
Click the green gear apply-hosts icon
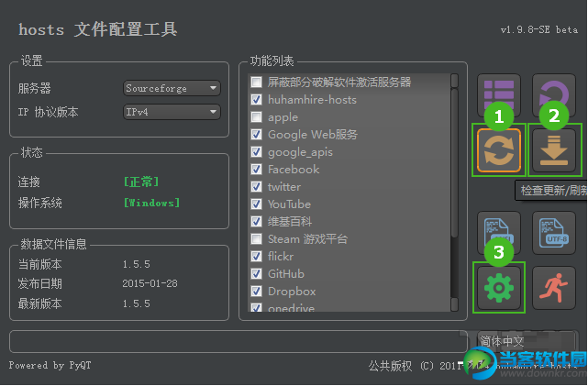point(499,288)
